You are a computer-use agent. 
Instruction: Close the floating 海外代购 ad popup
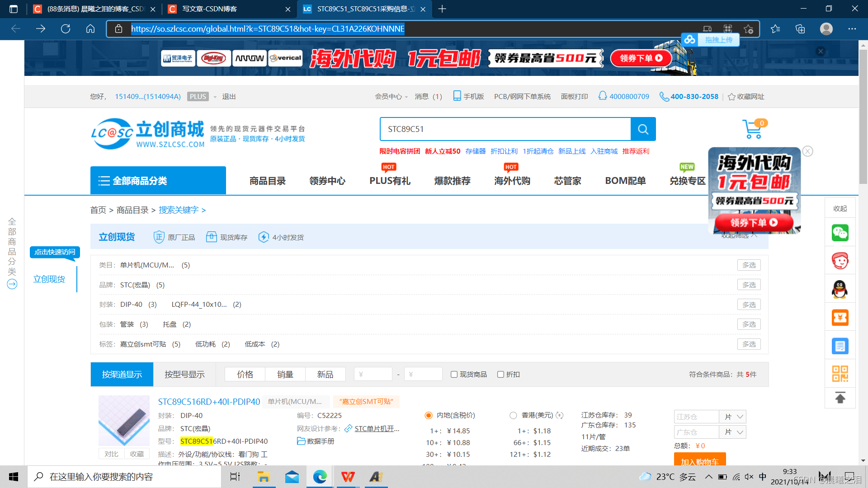807,151
